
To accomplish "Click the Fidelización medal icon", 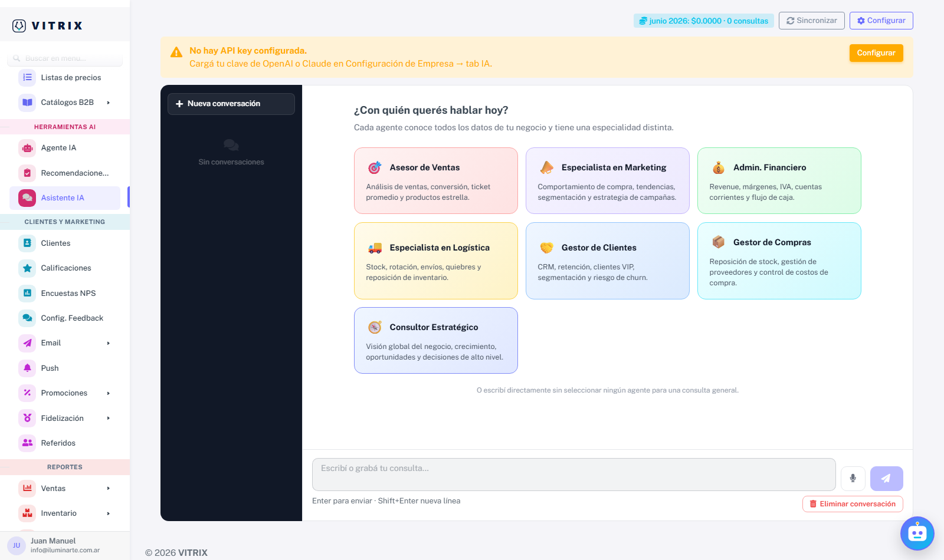I will pos(27,418).
